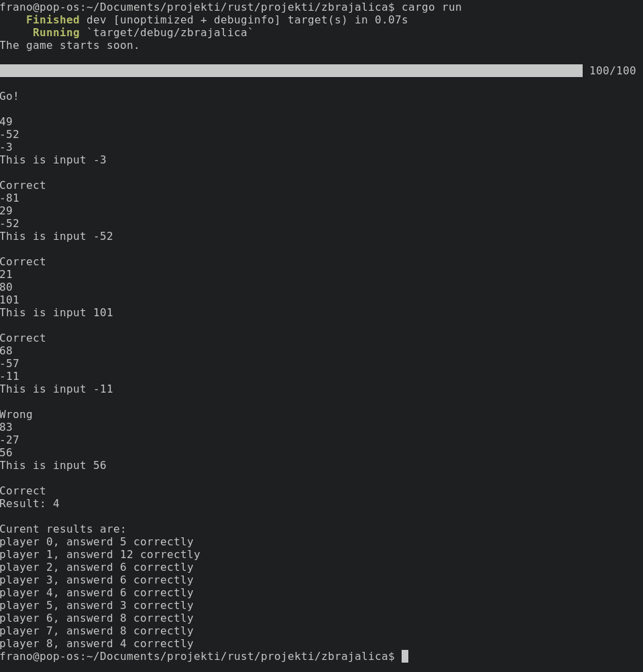Screen dimensions: 643x672
Task: Click the 'Wrong' result line
Action: pos(16,415)
